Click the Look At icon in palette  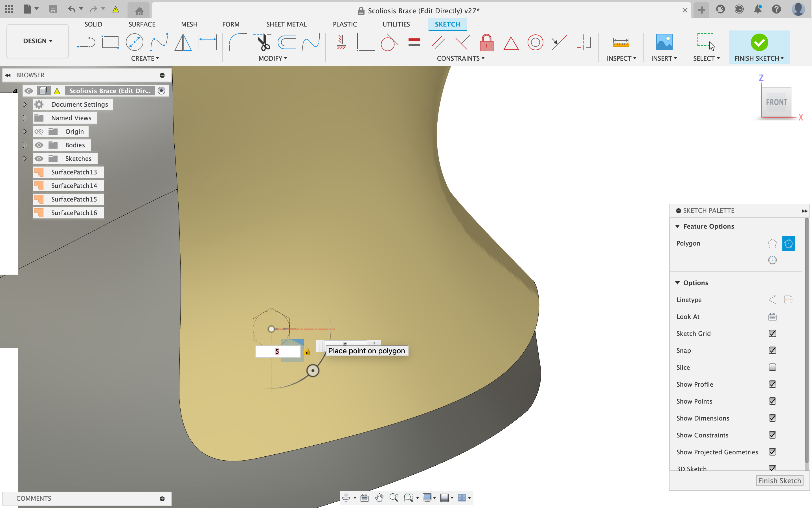click(x=772, y=316)
